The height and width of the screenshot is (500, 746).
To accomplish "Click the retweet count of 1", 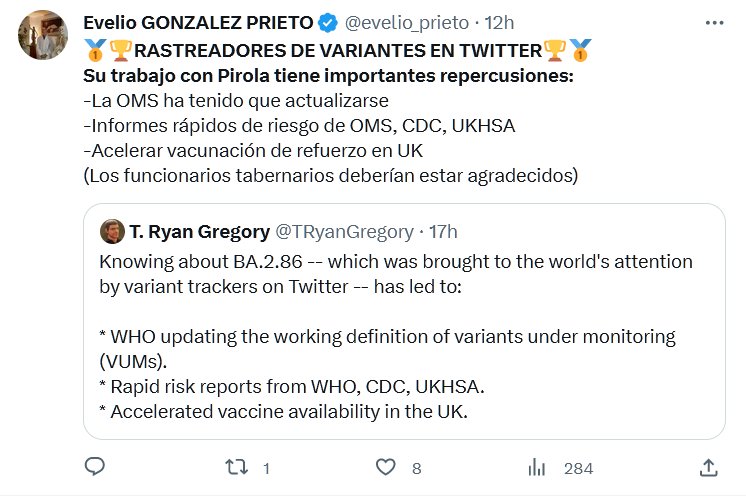I will pos(266,468).
